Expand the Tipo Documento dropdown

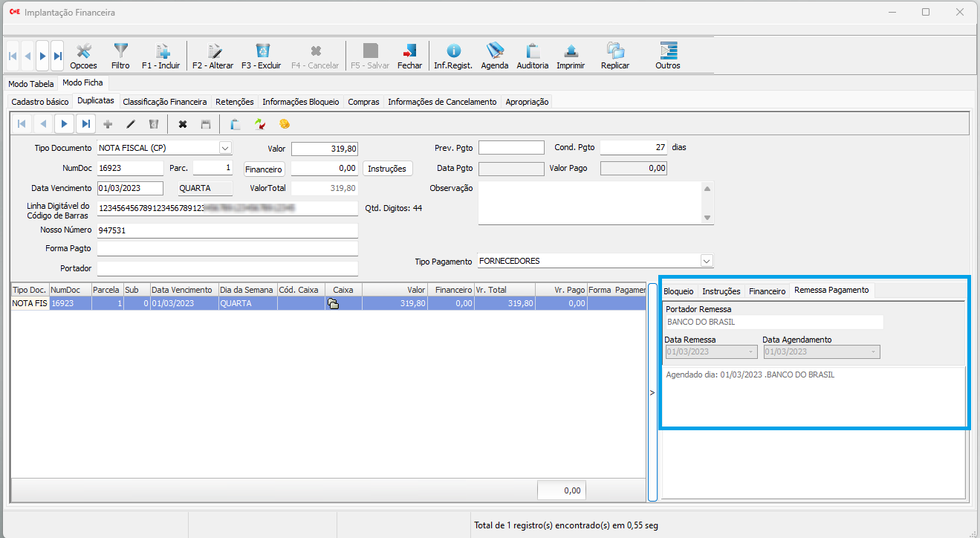pyautogui.click(x=225, y=148)
